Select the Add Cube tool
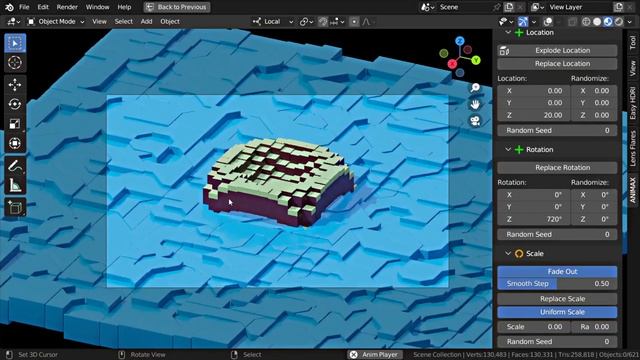Image resolution: width=640 pixels, height=360 pixels. coord(15,208)
